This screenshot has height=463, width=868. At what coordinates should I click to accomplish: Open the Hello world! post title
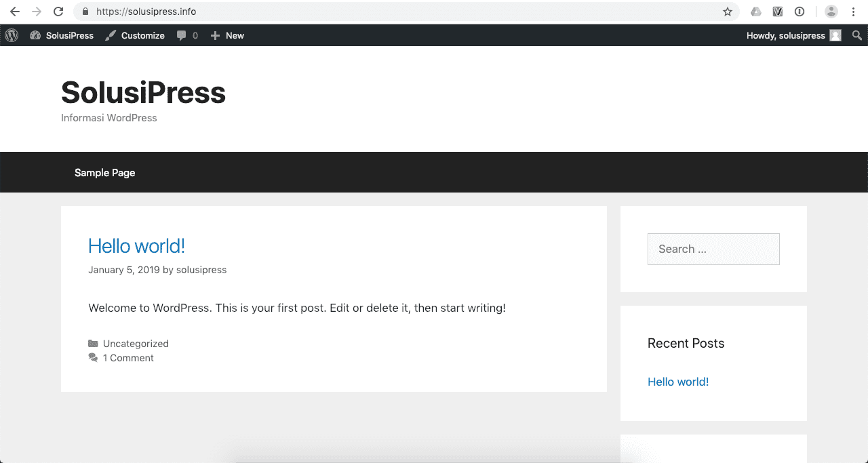(x=136, y=245)
